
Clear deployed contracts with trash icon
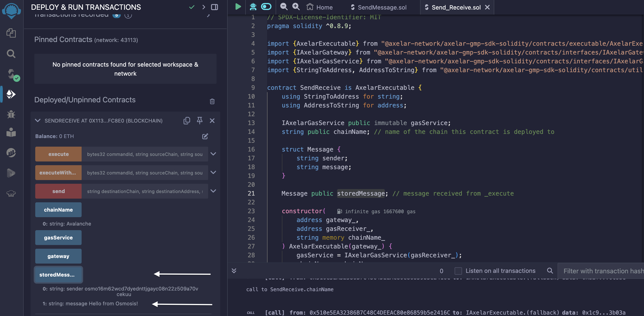point(212,101)
